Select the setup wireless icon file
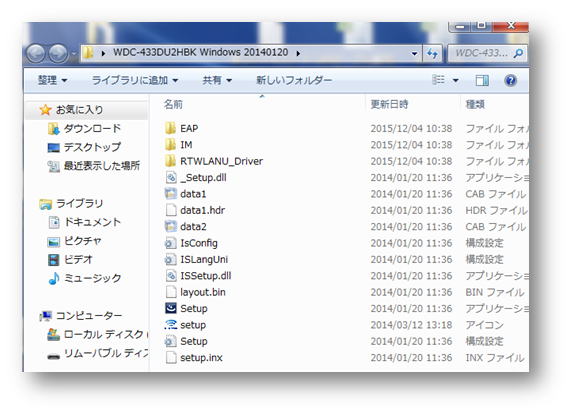Screen dimensions: 571x414 pos(170,325)
